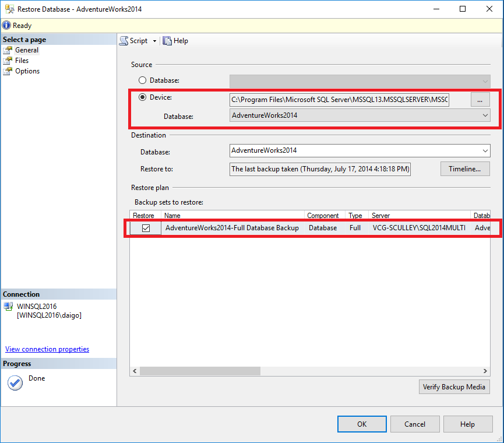Click the horizontal scrollbar thumb
504x443 pixels.
pos(200,371)
